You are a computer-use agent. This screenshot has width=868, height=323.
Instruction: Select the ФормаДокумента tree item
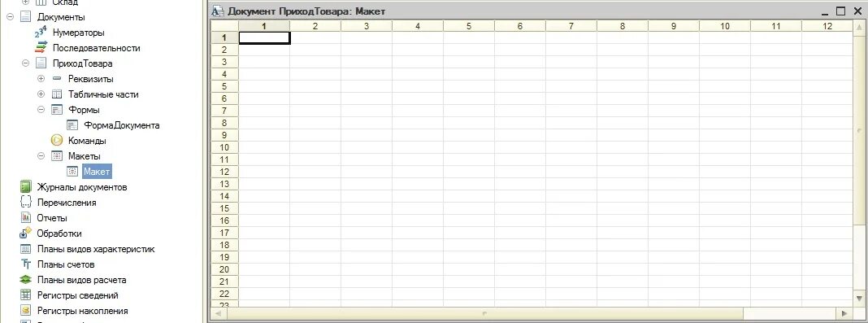122,126
